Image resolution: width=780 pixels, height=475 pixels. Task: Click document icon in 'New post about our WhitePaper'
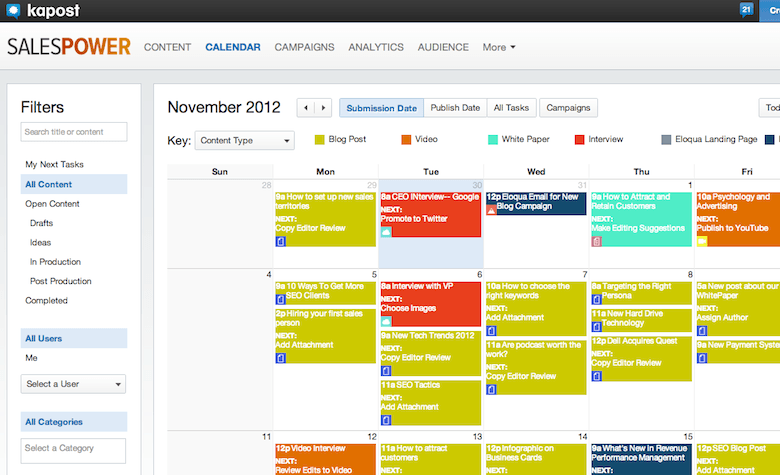pos(702,331)
